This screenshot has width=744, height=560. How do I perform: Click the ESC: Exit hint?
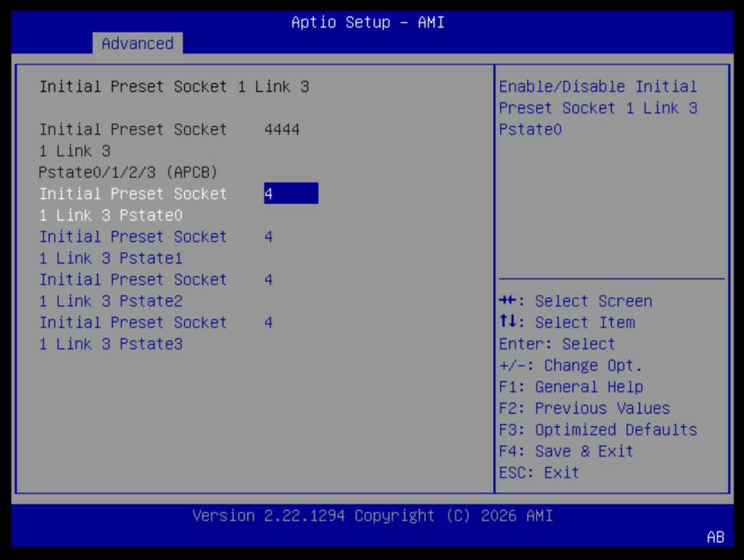(539, 473)
